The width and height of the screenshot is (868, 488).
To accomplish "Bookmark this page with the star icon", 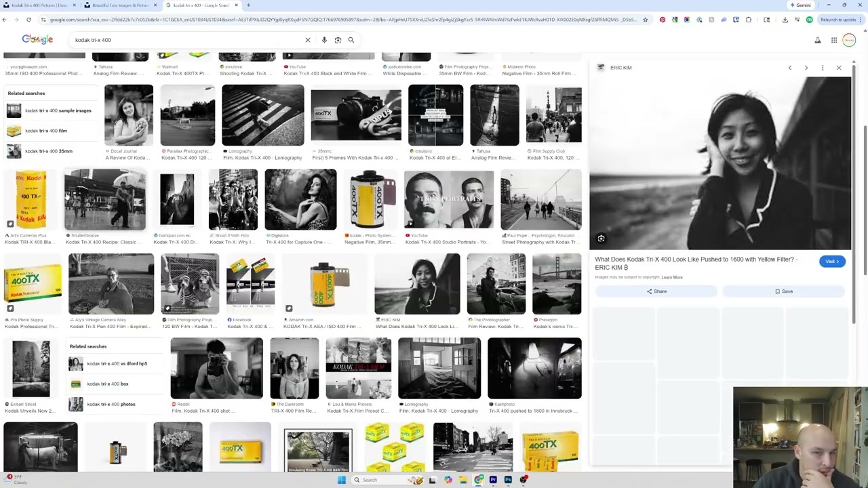I will click(x=645, y=20).
